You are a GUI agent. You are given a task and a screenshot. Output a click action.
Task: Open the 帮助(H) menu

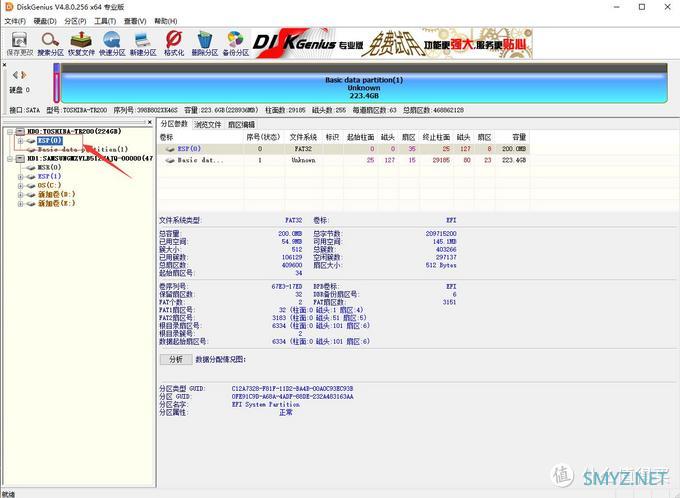point(166,21)
